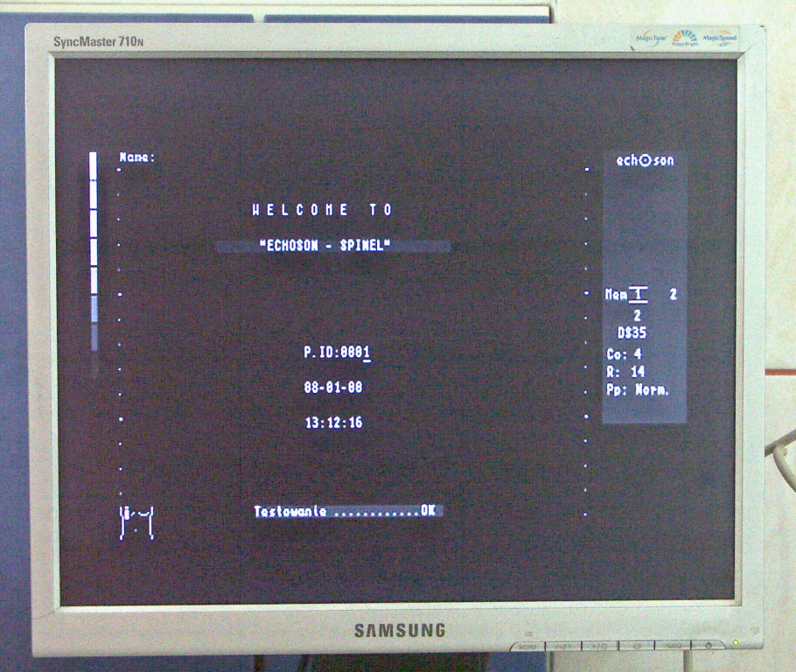Image resolution: width=796 pixels, height=672 pixels.
Task: Click the Name: field label
Action: click(136, 157)
